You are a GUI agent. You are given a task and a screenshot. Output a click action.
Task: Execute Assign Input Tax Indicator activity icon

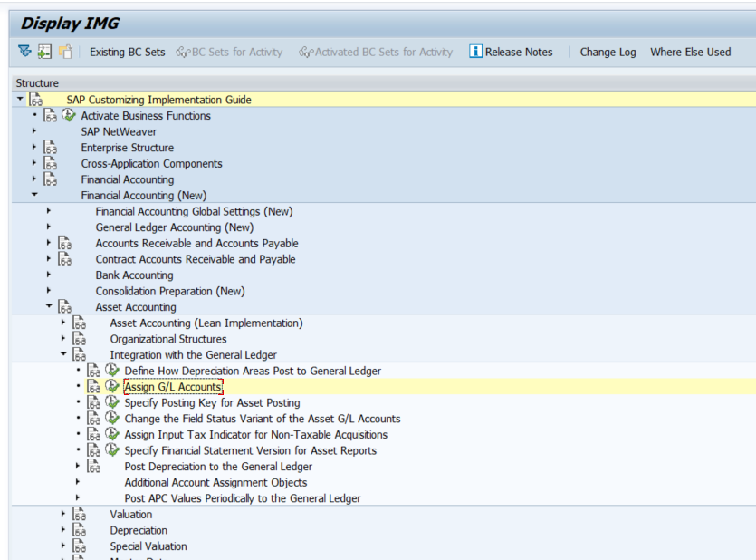tap(112, 434)
